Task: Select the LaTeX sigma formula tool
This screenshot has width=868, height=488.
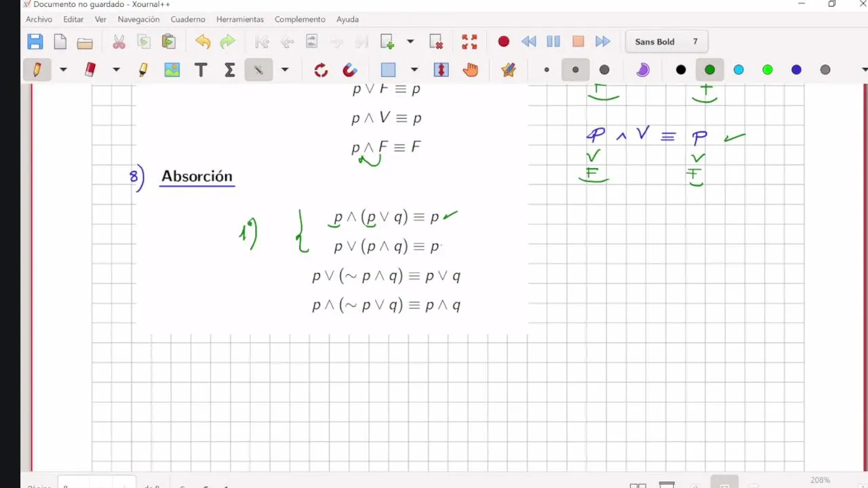Action: [x=229, y=70]
